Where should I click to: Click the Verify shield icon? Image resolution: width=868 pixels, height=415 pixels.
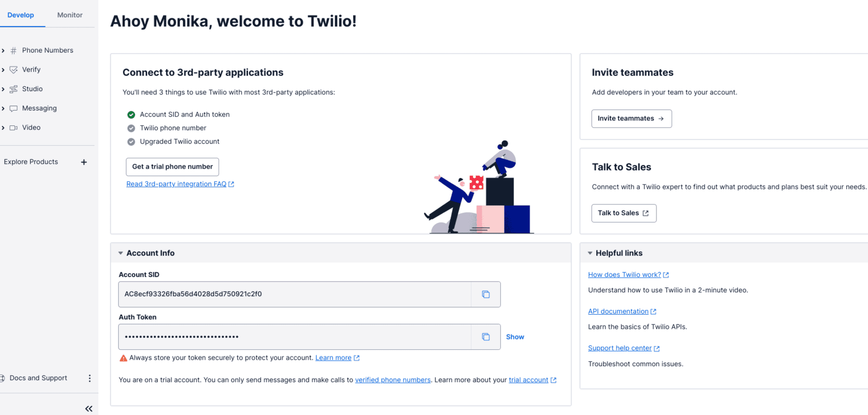(x=14, y=69)
